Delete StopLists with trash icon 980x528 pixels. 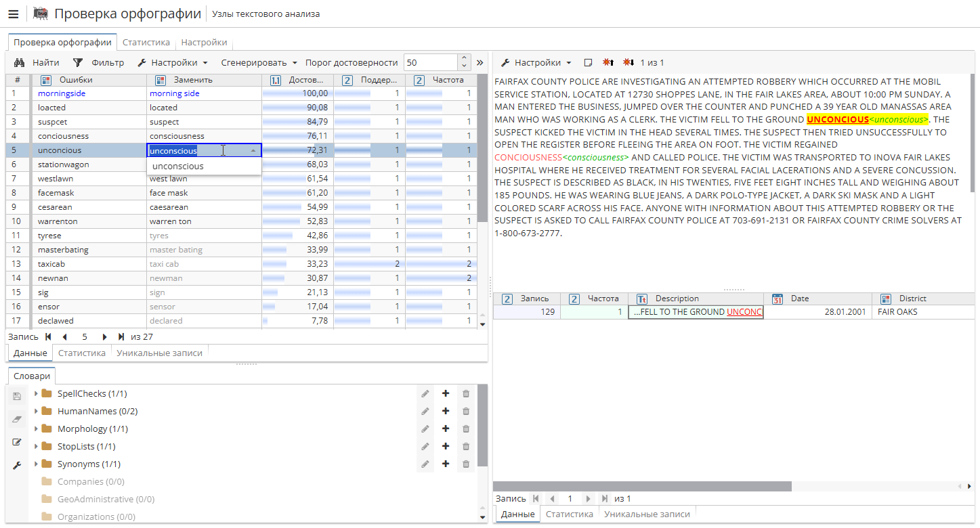coord(466,446)
